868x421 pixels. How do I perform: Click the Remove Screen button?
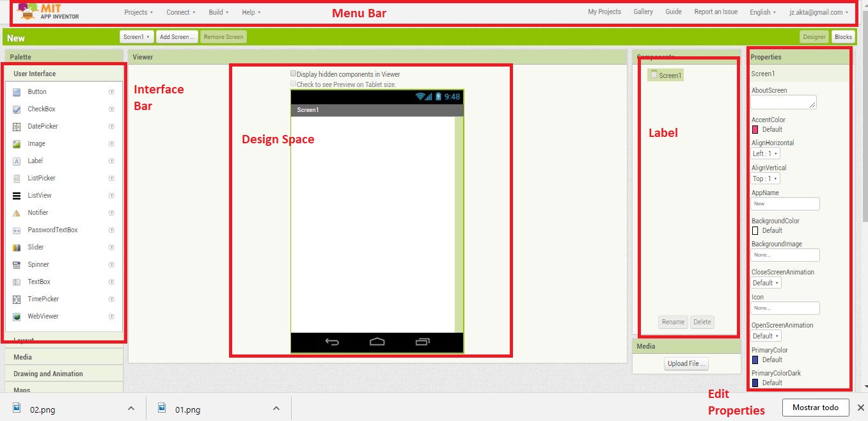tap(223, 37)
